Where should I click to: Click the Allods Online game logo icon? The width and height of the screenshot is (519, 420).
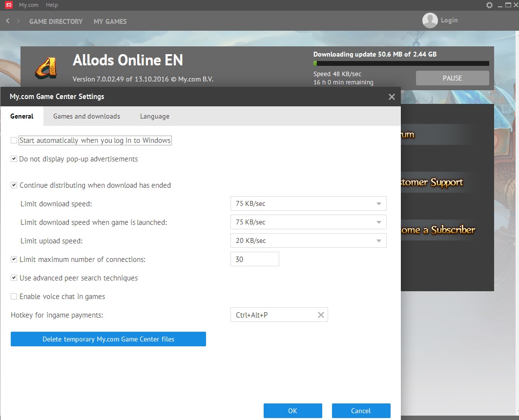pos(46,68)
